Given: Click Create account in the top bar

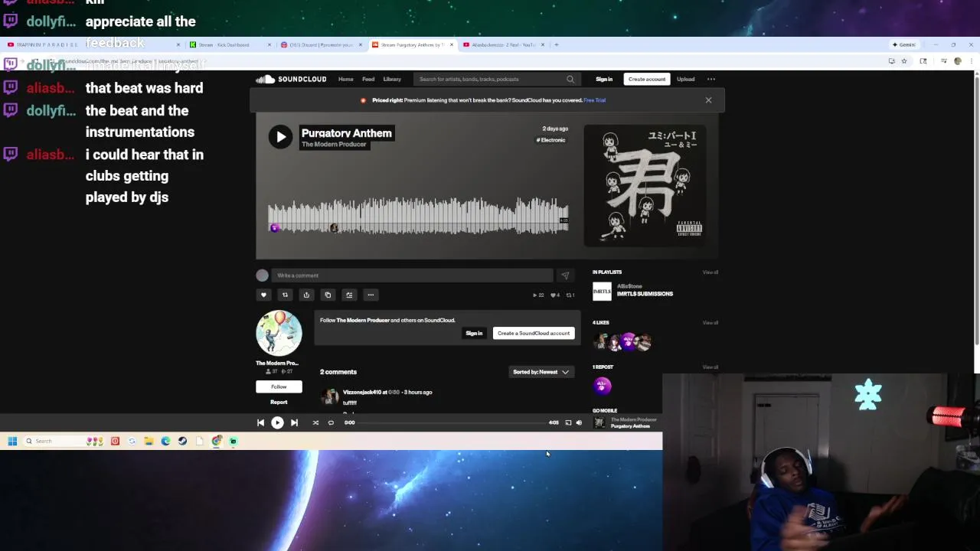Looking at the screenshot, I should coord(647,79).
